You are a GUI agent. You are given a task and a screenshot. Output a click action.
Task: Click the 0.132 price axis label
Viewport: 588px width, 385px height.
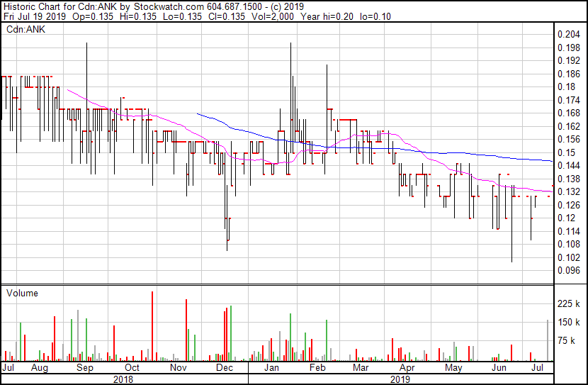[x=568, y=191]
